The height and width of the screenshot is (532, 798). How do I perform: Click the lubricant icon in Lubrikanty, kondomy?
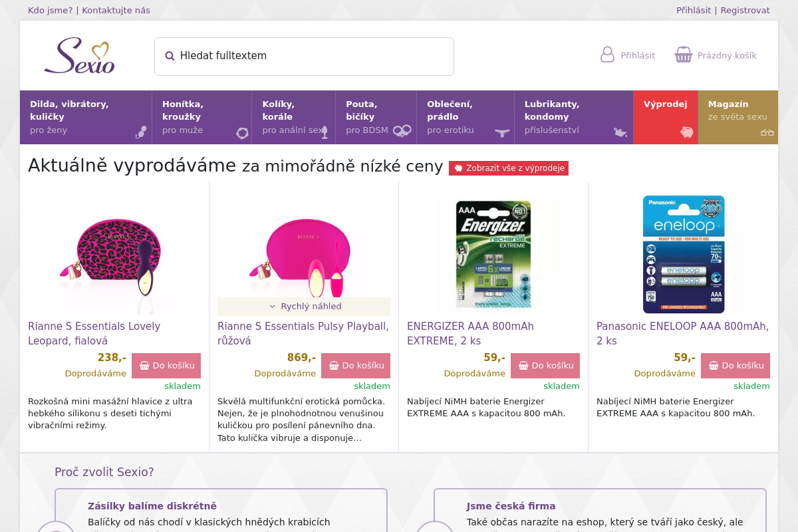click(620, 132)
